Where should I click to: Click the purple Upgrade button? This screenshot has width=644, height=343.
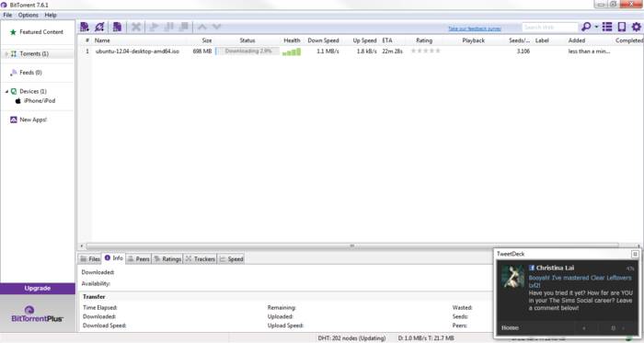(38, 289)
